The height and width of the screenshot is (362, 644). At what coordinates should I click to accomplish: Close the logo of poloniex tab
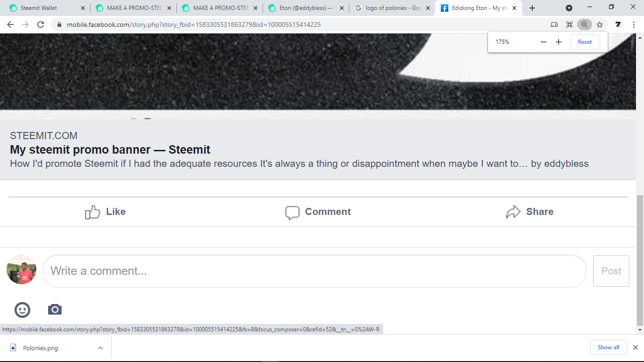pos(428,8)
